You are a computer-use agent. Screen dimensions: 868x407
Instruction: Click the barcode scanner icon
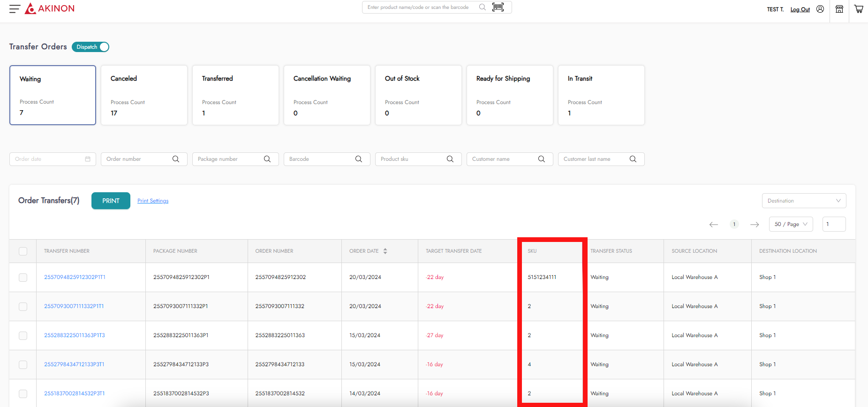click(498, 7)
